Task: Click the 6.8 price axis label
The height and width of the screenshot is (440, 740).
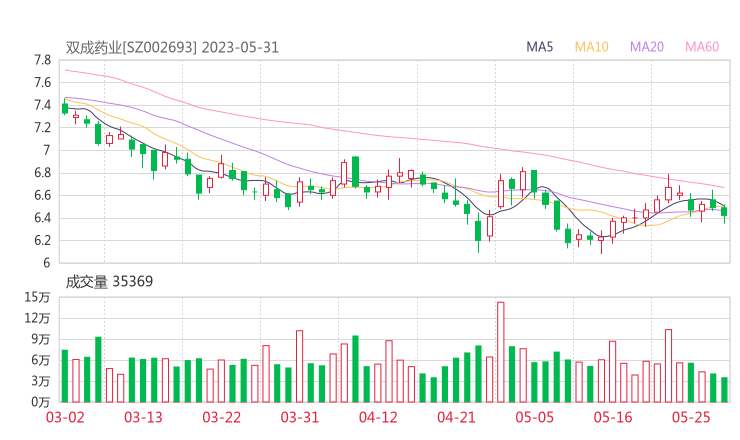Action: (42, 173)
